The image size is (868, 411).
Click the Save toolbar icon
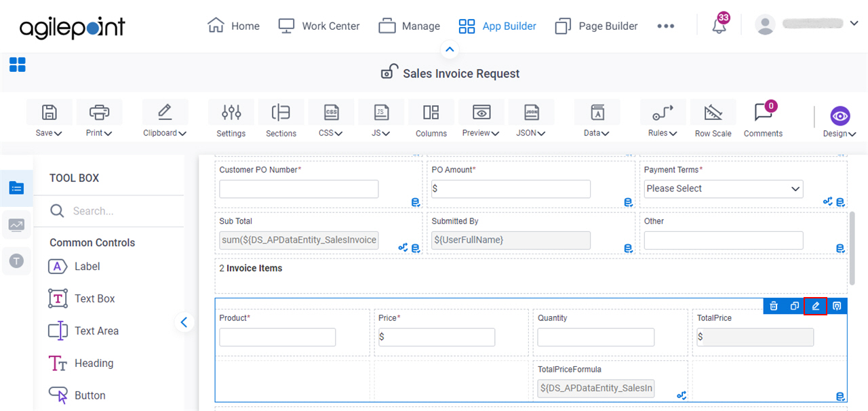pyautogui.click(x=50, y=112)
